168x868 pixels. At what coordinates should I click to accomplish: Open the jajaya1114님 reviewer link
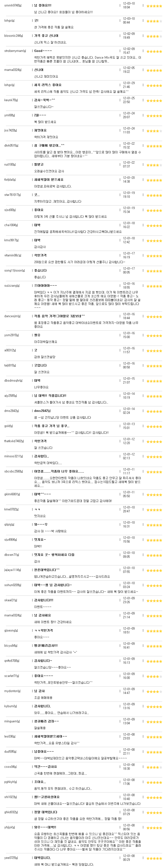(x=13, y=570)
